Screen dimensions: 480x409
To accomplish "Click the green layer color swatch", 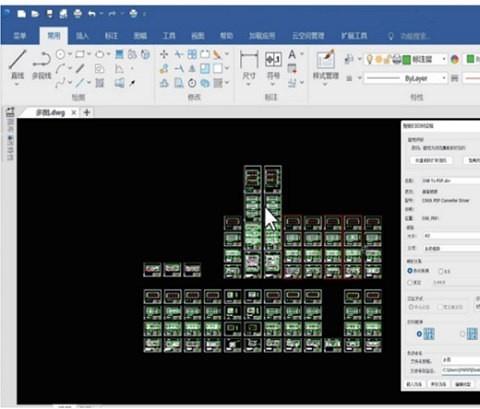I will (x=407, y=60).
